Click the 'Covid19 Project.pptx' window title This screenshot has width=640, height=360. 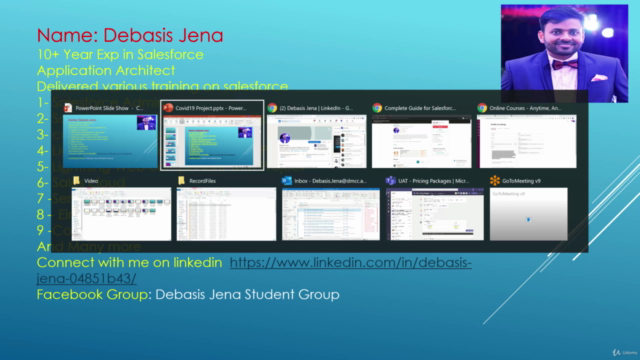(x=211, y=108)
